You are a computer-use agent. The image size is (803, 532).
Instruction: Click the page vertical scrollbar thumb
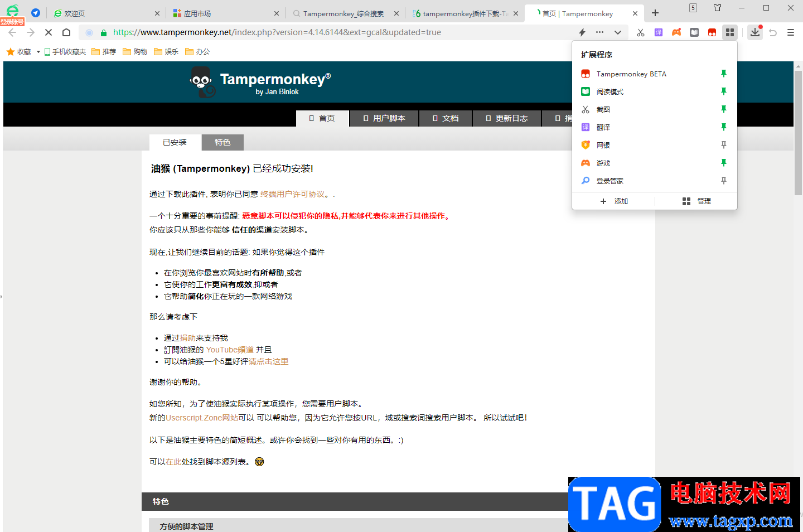point(798,133)
